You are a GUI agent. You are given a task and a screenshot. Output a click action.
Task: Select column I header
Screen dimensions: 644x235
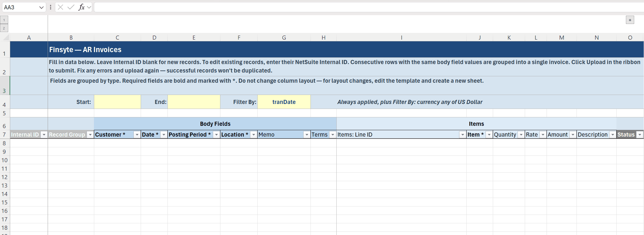coord(402,38)
